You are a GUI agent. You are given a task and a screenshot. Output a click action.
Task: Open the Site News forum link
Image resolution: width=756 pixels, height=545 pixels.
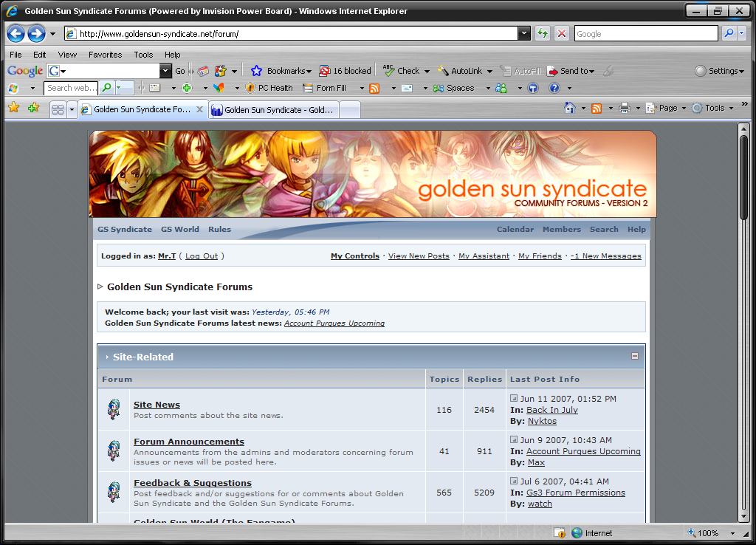(157, 405)
